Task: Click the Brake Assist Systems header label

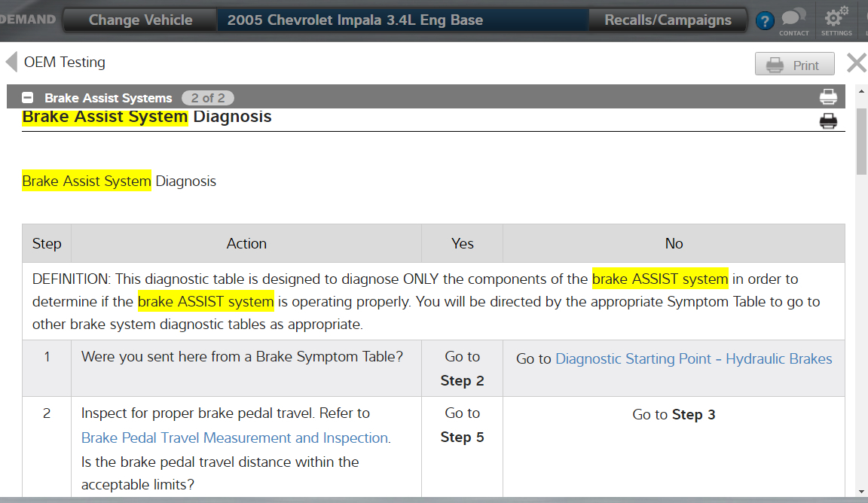Action: coord(108,98)
